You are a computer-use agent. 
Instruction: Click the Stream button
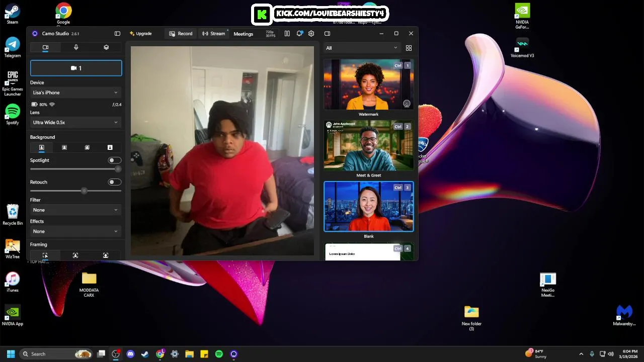[x=214, y=34]
